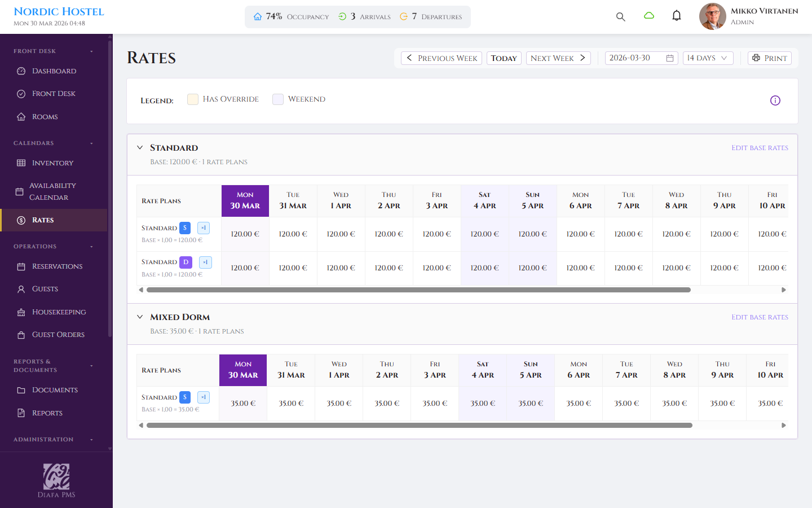
Task: Click the D badge on the Standard rate plan
Action: pyautogui.click(x=186, y=262)
